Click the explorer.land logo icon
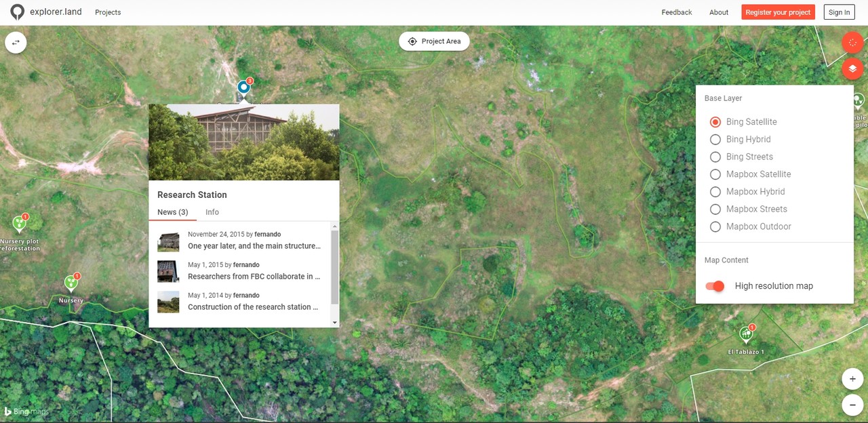Viewport: 868px width, 423px height. click(x=17, y=12)
